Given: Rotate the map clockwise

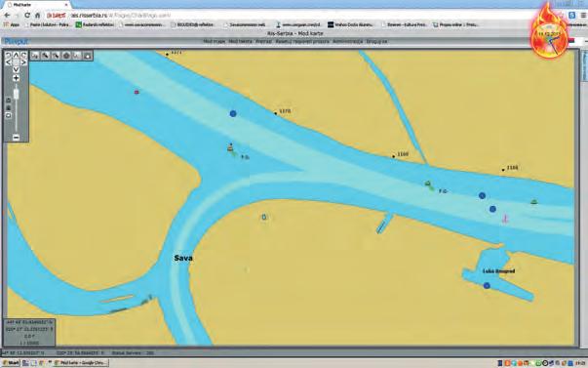Looking at the screenshot, I should [x=23, y=56].
